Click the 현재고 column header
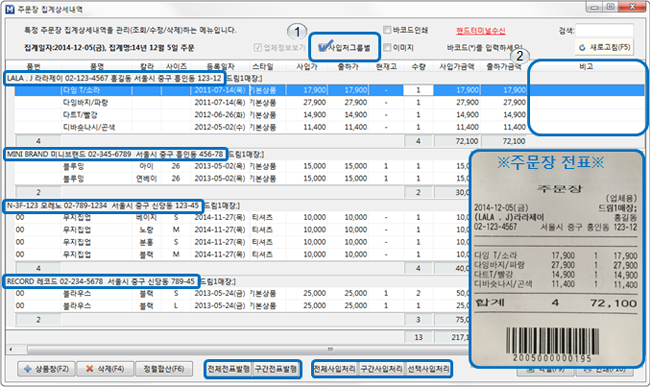 tap(386, 66)
